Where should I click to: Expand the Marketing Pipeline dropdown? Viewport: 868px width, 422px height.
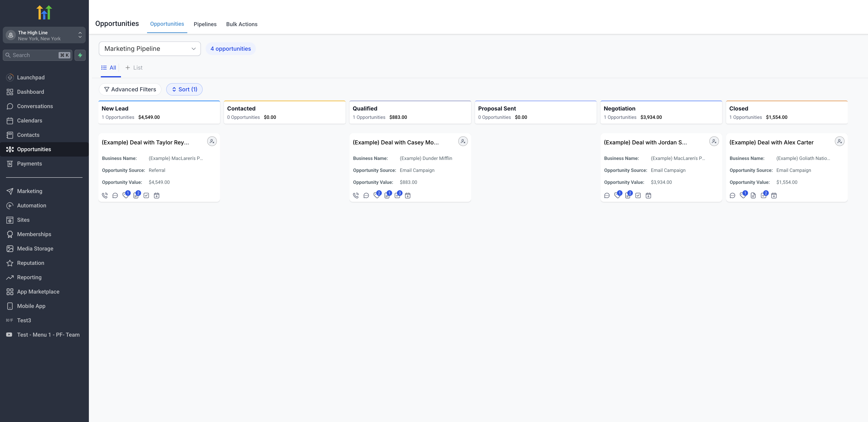coord(150,49)
